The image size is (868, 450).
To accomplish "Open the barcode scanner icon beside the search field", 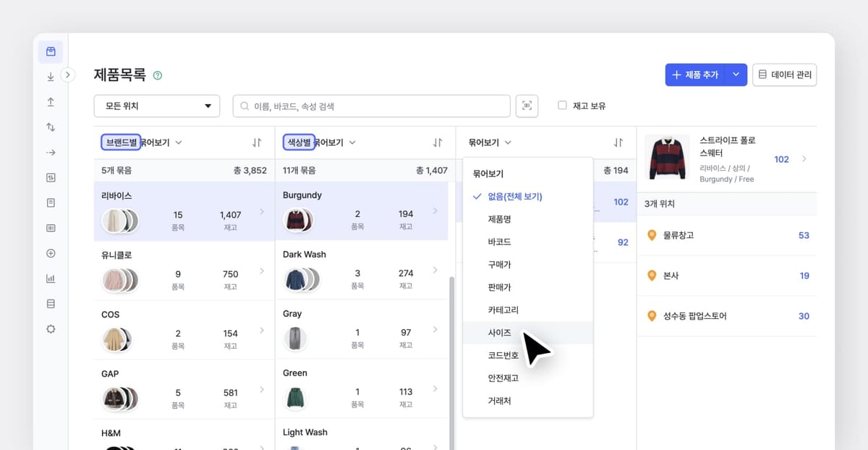I will (527, 106).
